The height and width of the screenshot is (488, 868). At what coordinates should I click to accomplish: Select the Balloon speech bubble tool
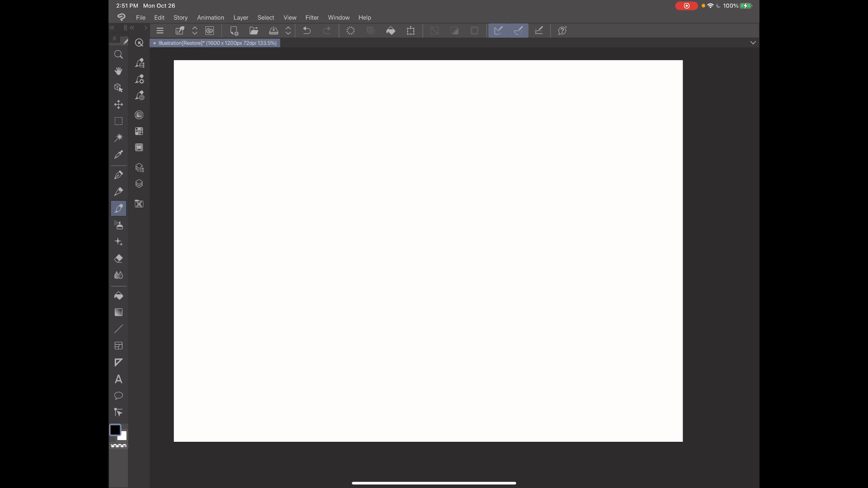pyautogui.click(x=118, y=396)
